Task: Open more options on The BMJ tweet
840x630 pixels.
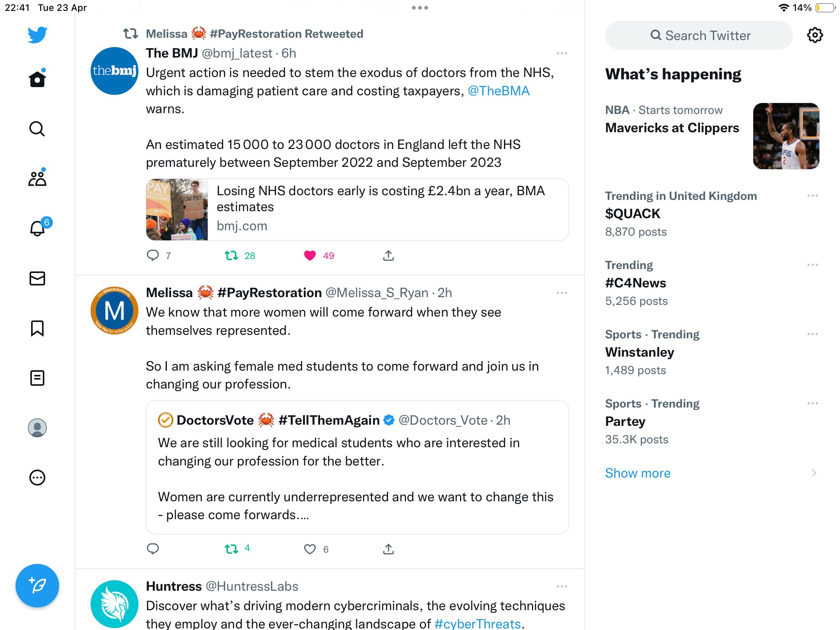Action: click(x=562, y=53)
